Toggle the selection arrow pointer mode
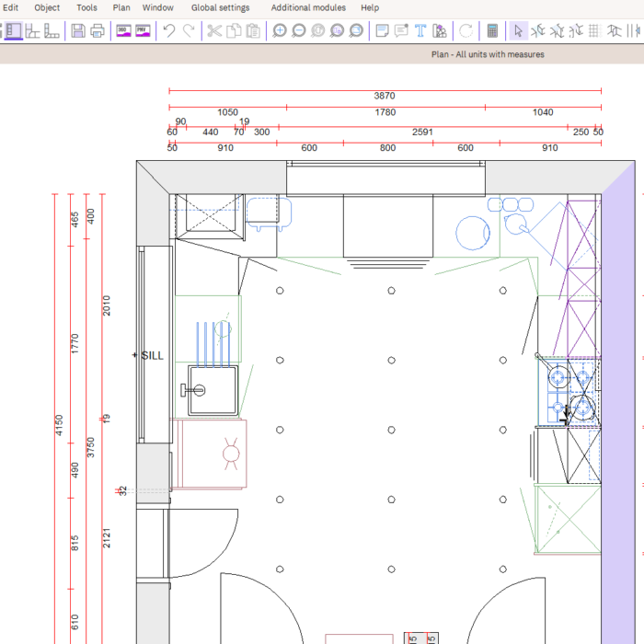Screen dimensions: 644x644 [x=519, y=31]
